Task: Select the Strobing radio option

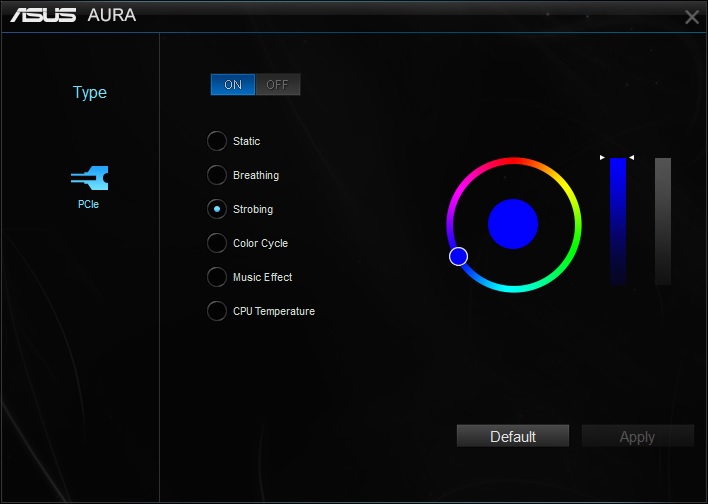Action: point(217,209)
